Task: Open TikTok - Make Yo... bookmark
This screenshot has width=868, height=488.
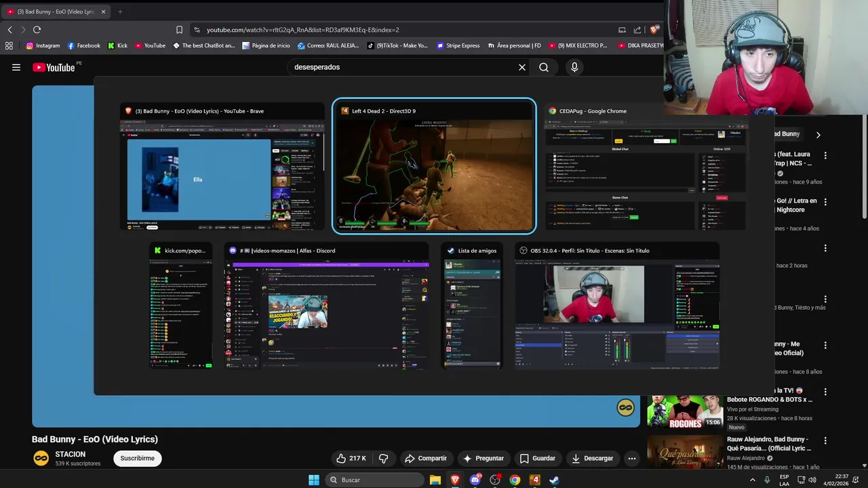Action: [397, 45]
